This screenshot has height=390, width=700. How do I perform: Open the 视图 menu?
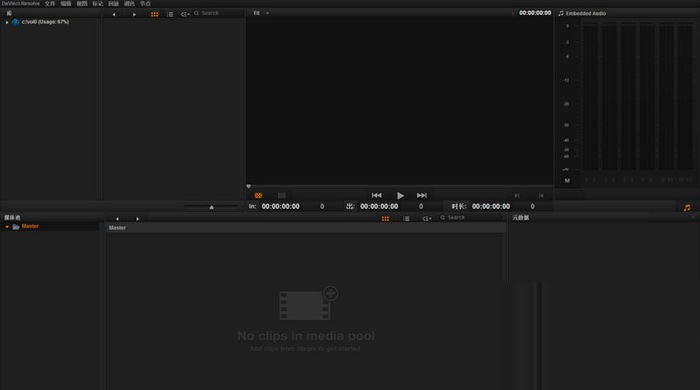pyautogui.click(x=82, y=4)
